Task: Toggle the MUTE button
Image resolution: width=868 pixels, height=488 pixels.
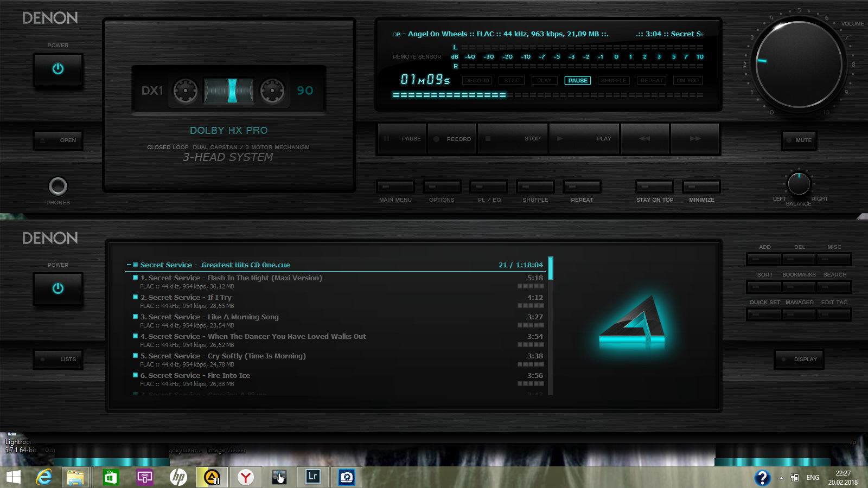Action: (799, 140)
